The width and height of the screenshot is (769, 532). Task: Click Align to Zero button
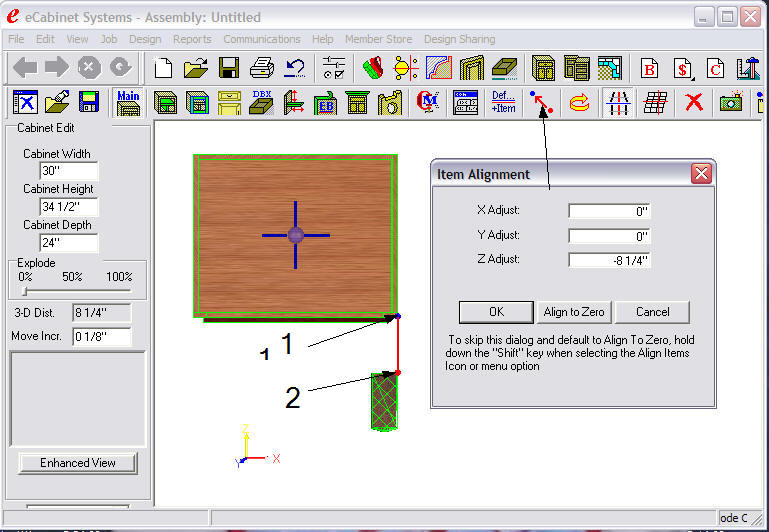574,312
